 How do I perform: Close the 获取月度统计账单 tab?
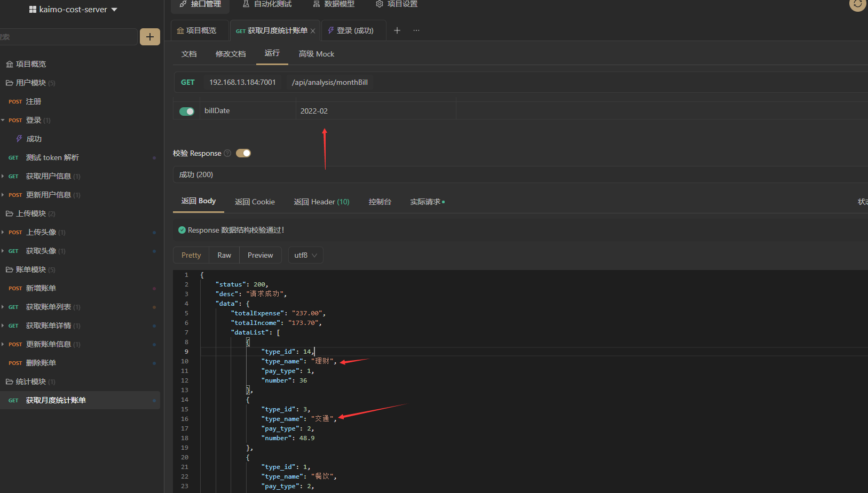(313, 31)
